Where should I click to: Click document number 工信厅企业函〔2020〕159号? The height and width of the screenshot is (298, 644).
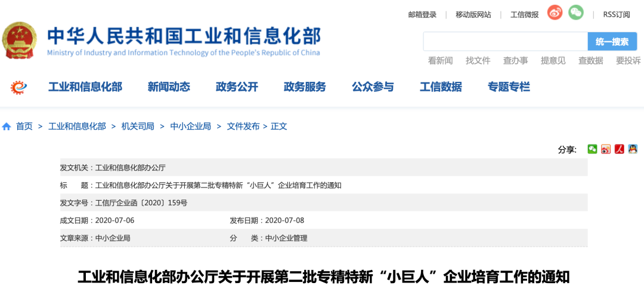(141, 203)
